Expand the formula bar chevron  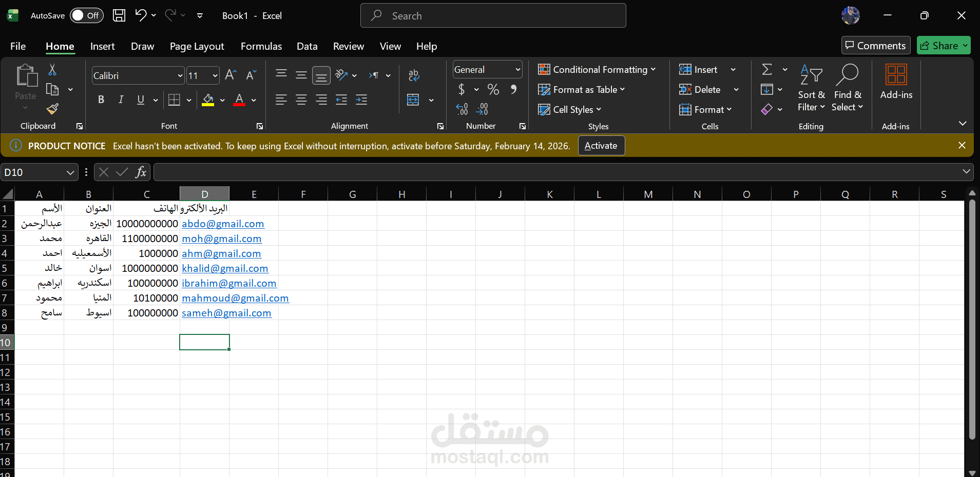coord(966,172)
